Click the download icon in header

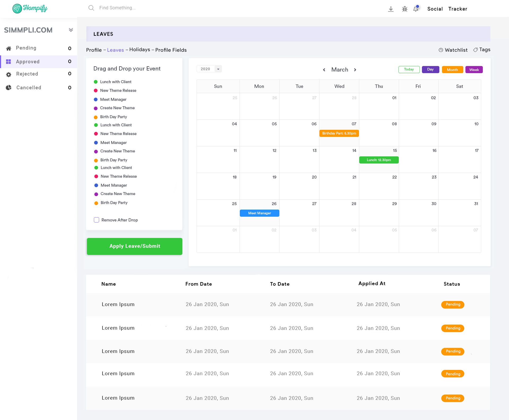[x=390, y=9]
